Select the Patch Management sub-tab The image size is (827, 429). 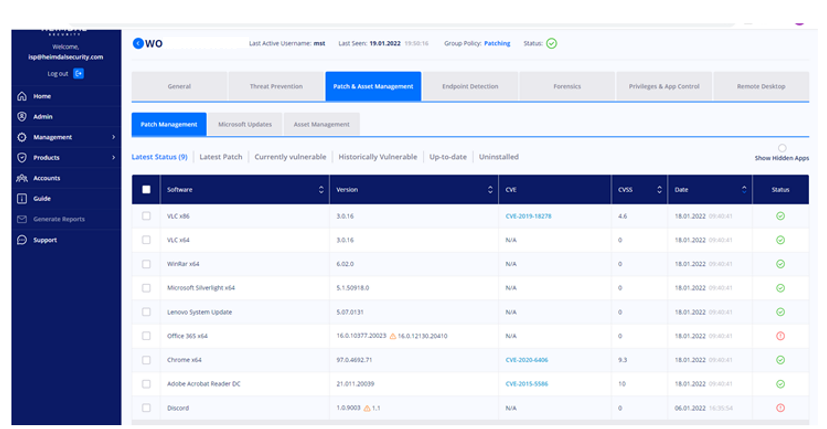coord(169,125)
